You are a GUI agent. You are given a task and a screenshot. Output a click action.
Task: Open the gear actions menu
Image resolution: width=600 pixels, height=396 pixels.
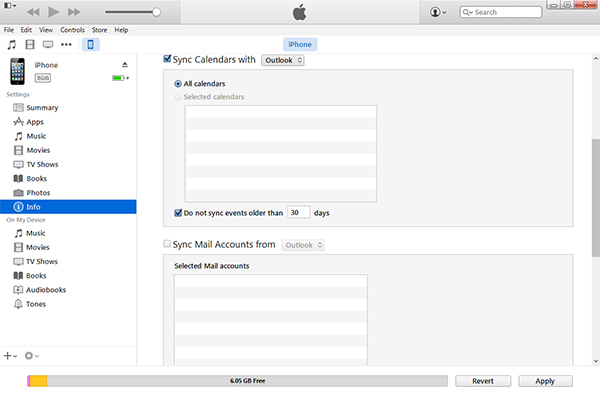point(31,356)
